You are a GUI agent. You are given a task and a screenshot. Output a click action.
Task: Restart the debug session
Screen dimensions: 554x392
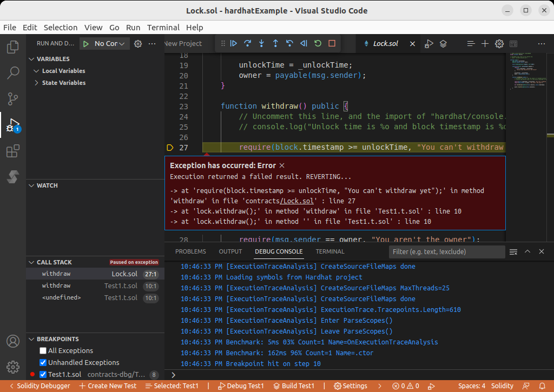[318, 43]
